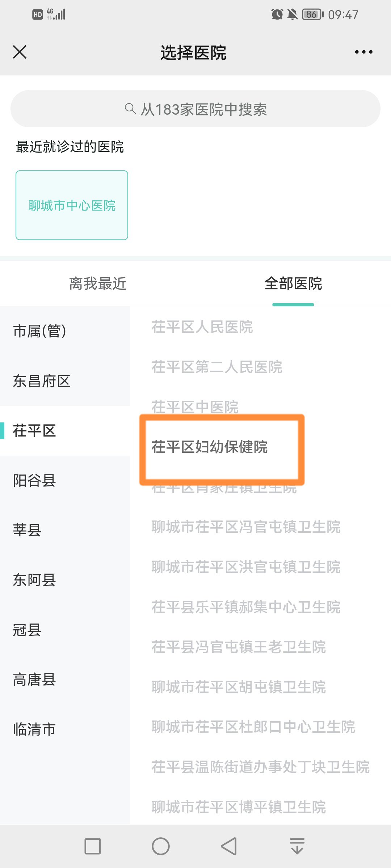Image resolution: width=391 pixels, height=868 pixels.
Task: Tap the search magnifier icon
Action: pyautogui.click(x=130, y=109)
